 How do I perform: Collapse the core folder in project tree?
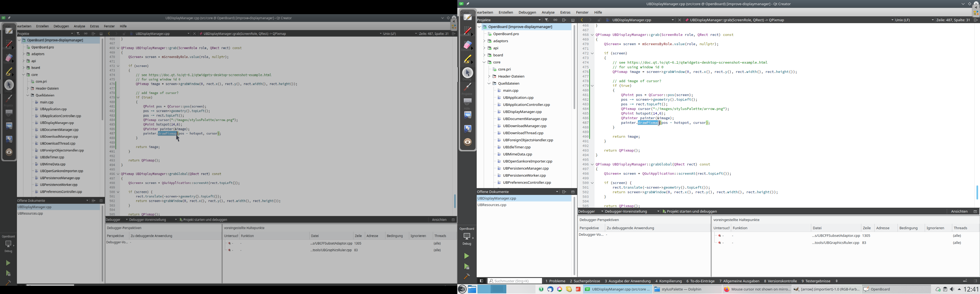[484, 62]
